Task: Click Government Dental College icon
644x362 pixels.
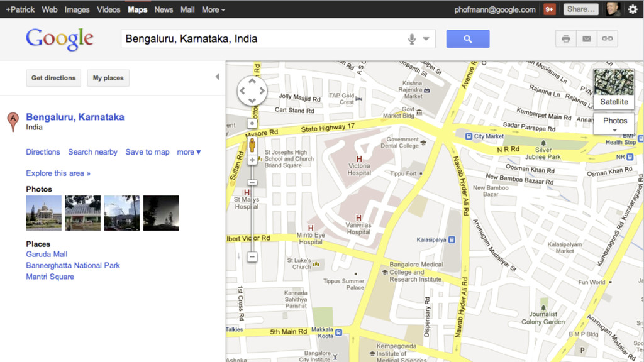Action: click(x=423, y=143)
